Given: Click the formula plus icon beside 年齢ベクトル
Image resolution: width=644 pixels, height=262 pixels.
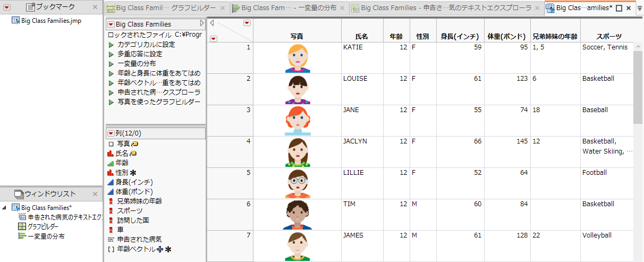Looking at the screenshot, I should 160,249.
